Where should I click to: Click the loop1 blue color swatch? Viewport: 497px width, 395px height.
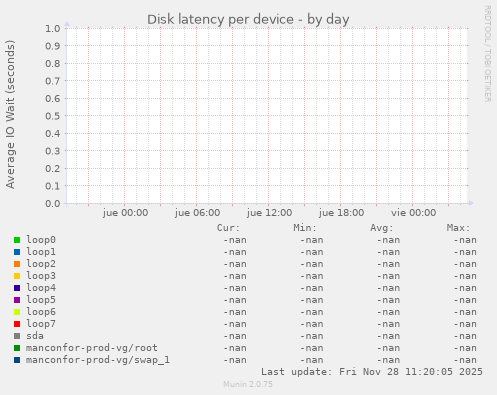pyautogui.click(x=17, y=252)
